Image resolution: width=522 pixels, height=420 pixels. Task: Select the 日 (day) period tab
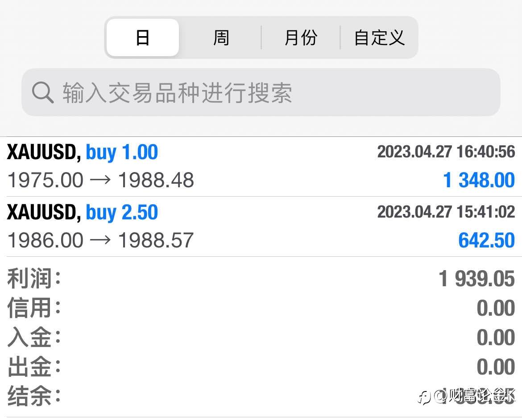coord(142,37)
